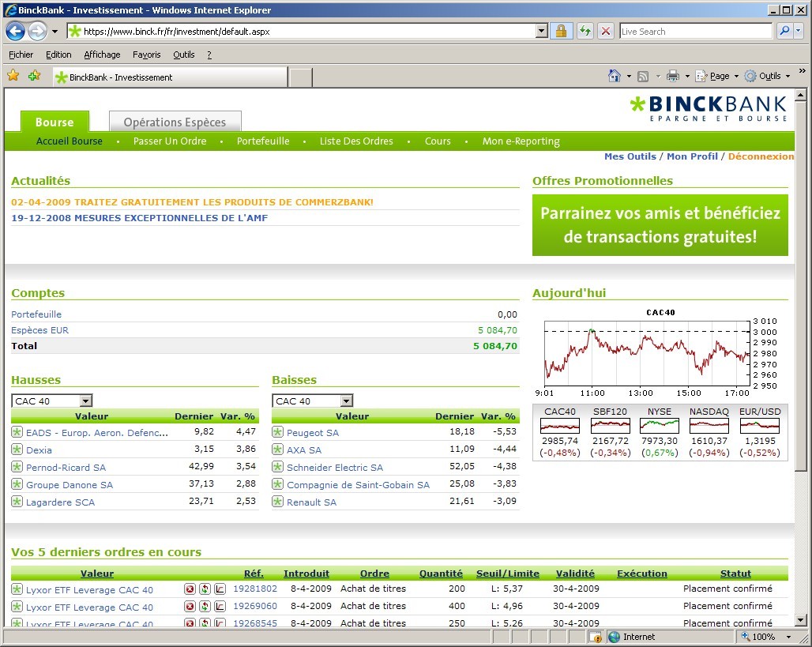Open the Affichage menu
This screenshot has height=647, width=812.
click(102, 55)
